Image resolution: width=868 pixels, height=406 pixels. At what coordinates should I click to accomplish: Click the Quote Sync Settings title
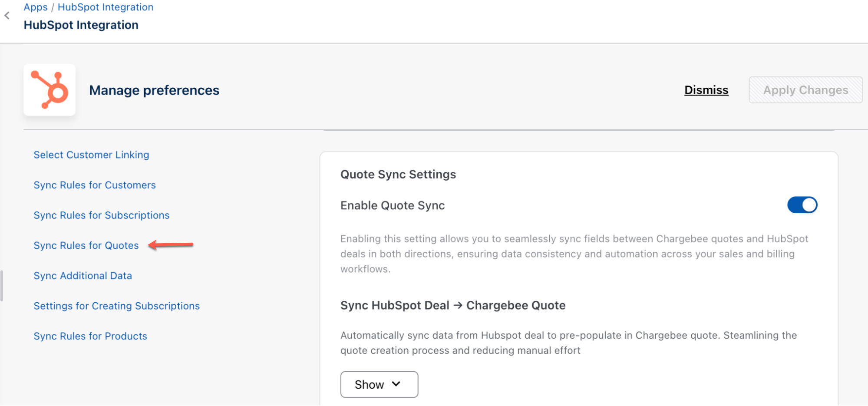click(x=398, y=174)
